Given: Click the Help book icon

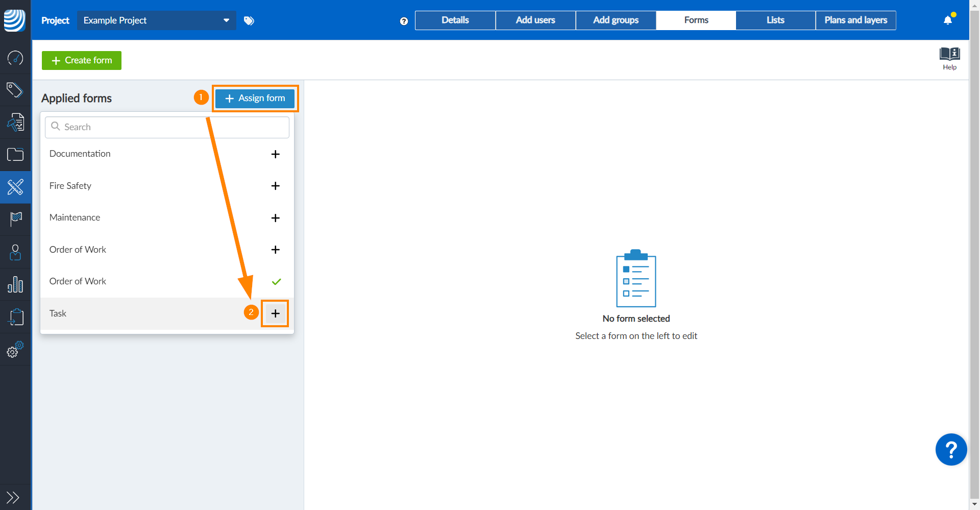Looking at the screenshot, I should pyautogui.click(x=949, y=57).
